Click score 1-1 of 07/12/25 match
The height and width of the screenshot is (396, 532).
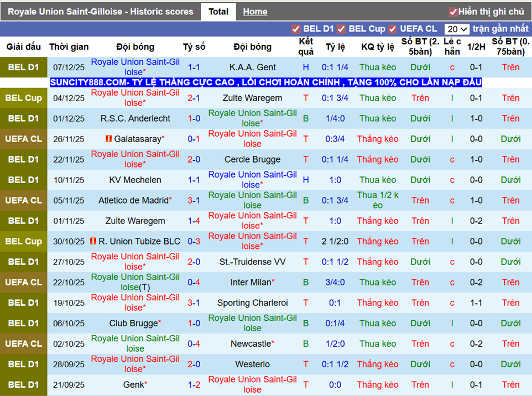194,67
